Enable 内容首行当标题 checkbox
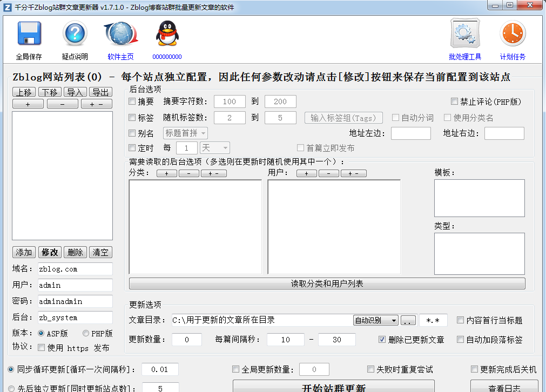546x392 pixels. [x=460, y=320]
